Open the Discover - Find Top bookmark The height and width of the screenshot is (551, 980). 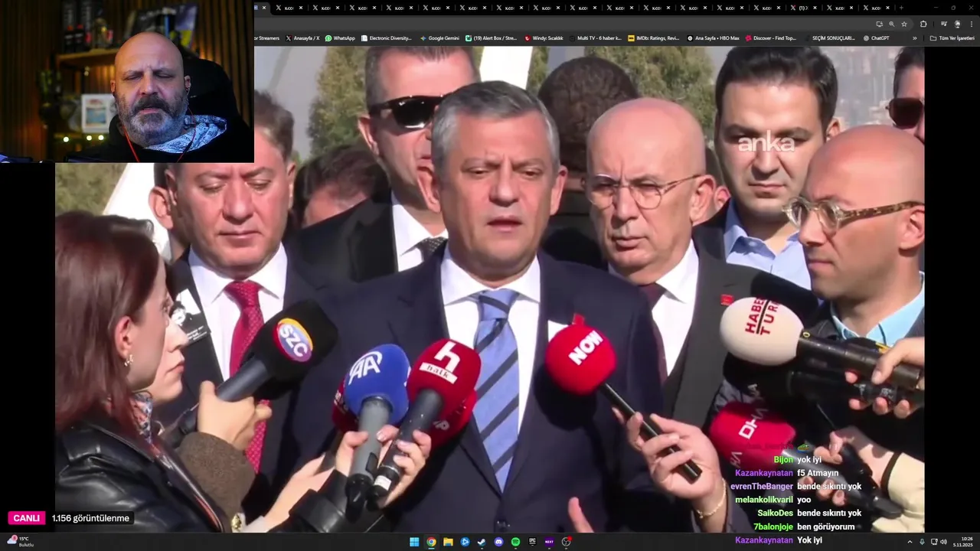click(771, 38)
